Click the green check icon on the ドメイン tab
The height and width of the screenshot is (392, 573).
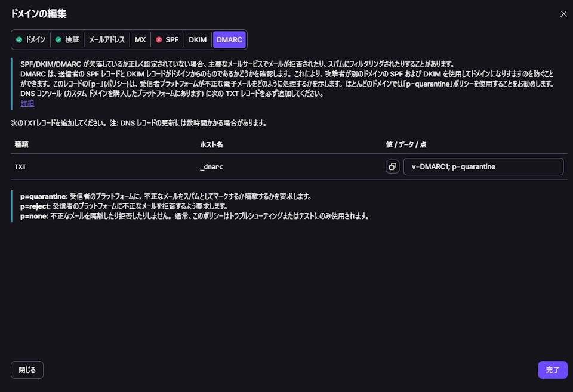click(x=18, y=39)
